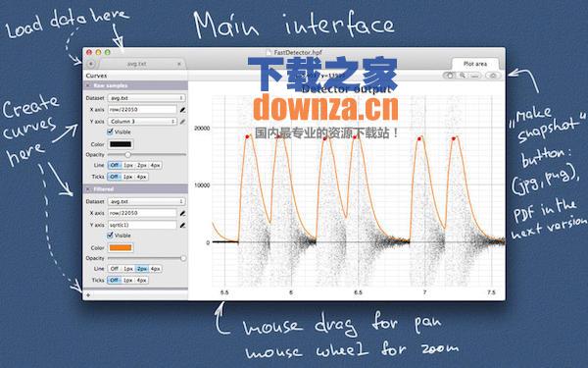Click the ruler tool in plot toolbar
The height and width of the screenshot is (368, 588).
pyautogui.click(x=474, y=76)
